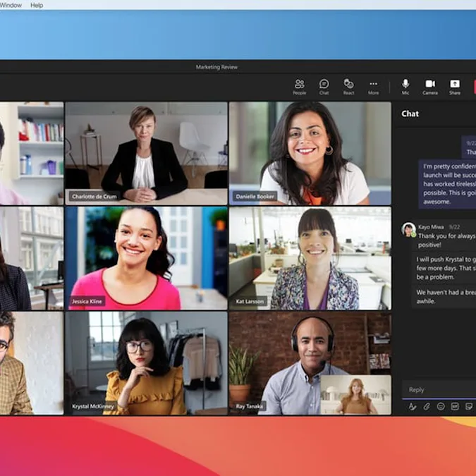
Task: Turn off the Camera in toolbar
Action: click(x=430, y=86)
